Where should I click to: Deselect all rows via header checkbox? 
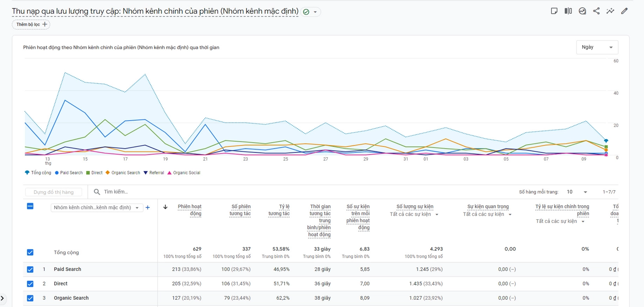click(30, 206)
